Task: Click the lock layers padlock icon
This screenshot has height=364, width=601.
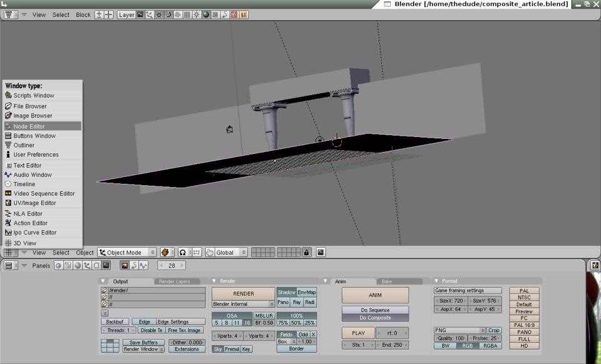Action: (306, 253)
